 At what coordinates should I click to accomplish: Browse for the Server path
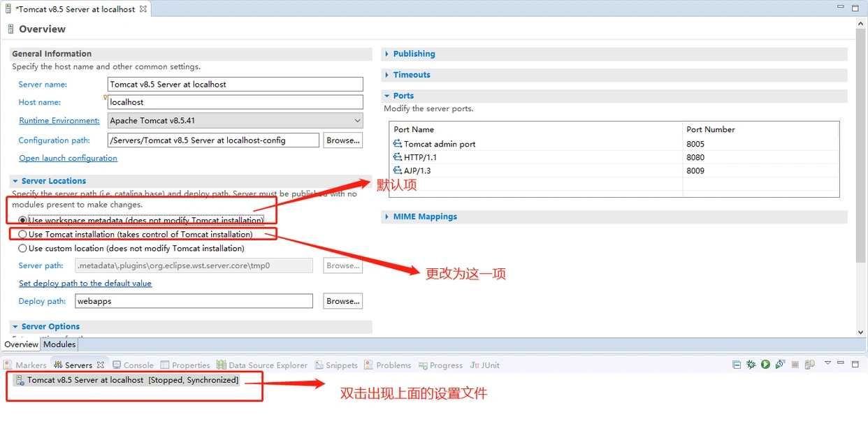342,265
